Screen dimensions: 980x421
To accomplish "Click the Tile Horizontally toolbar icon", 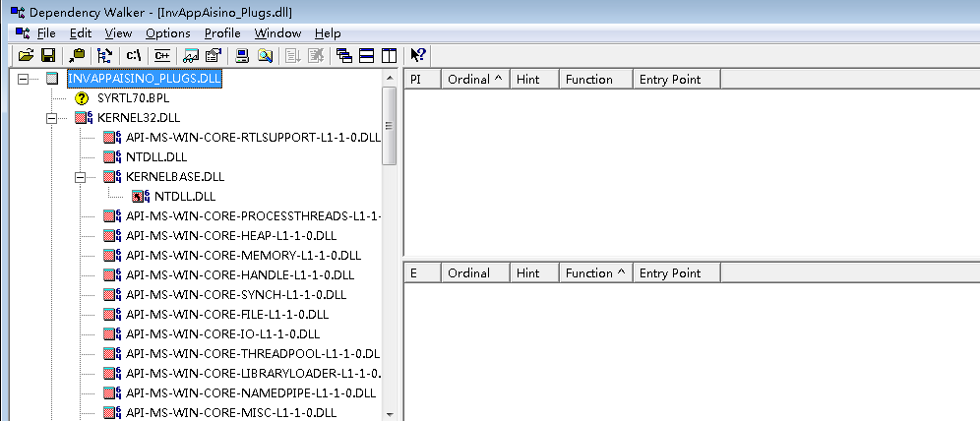I will point(367,56).
